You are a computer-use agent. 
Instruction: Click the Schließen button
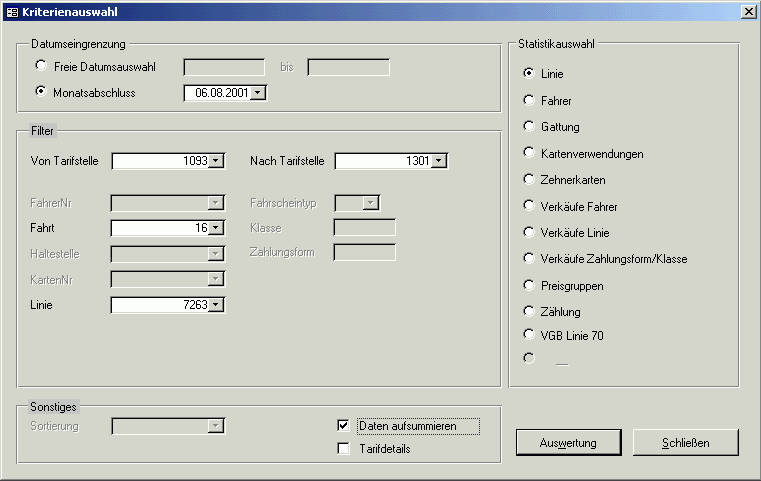tap(686, 443)
